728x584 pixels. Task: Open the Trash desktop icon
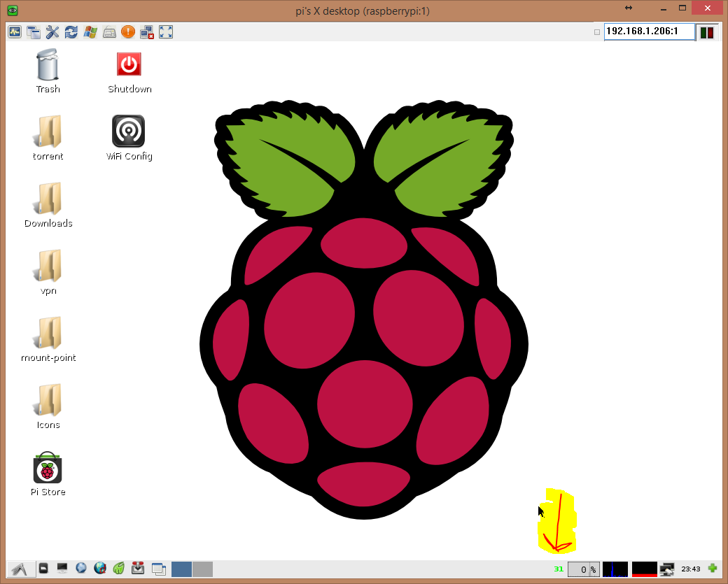[48, 71]
